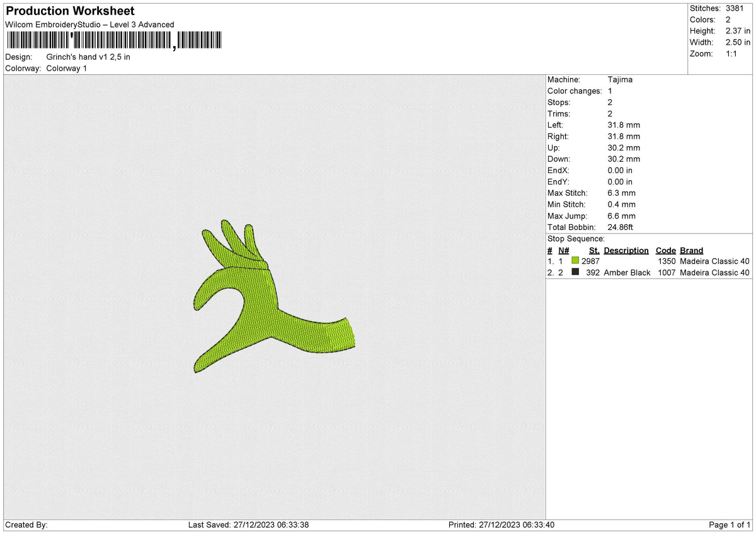Select stitch count 2987 in stop sequence
This screenshot has height=534, width=756.
(x=590, y=261)
